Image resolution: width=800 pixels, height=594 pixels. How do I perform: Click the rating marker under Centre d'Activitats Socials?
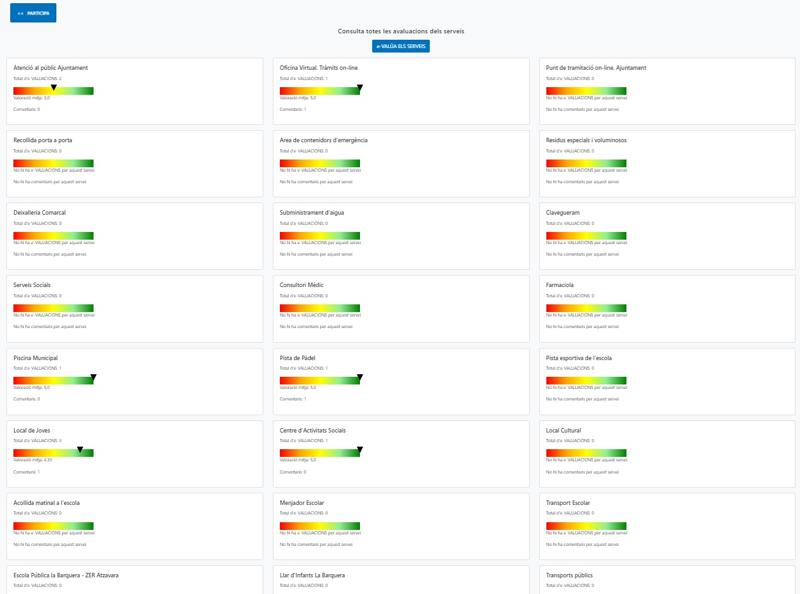click(x=360, y=450)
